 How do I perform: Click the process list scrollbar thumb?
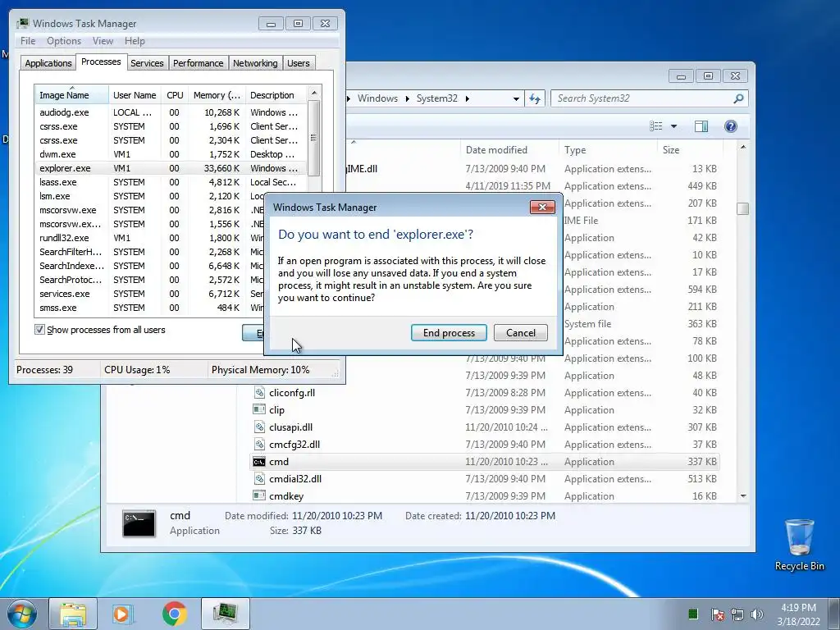point(314,138)
